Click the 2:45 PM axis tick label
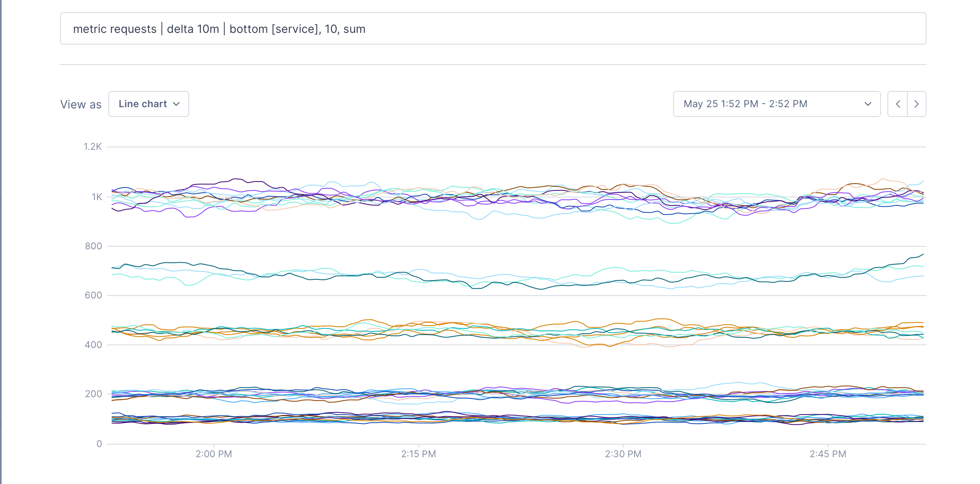980x484 pixels. pos(828,454)
